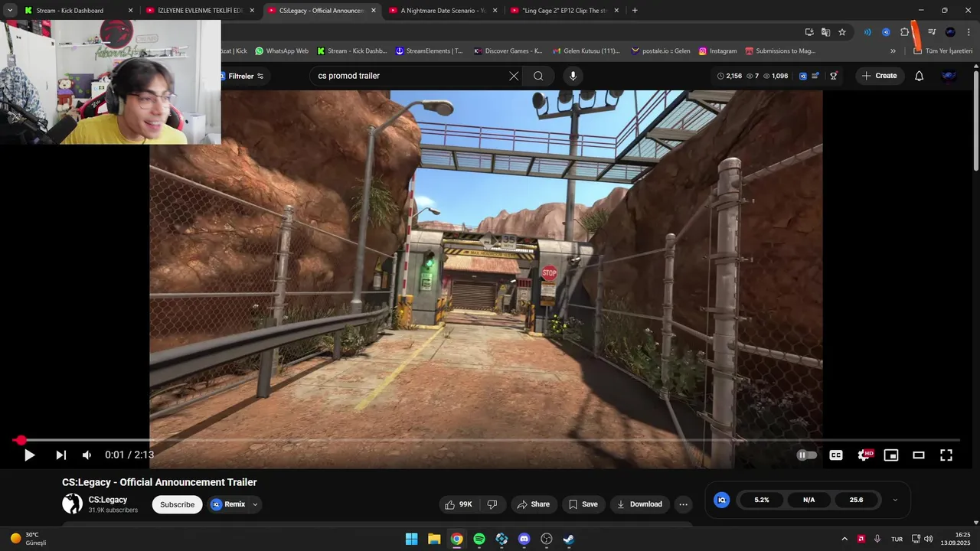Switch to İZLEYENE EVLENME TEKLİFİ tab
This screenshot has width=980, height=551.
tap(200, 11)
